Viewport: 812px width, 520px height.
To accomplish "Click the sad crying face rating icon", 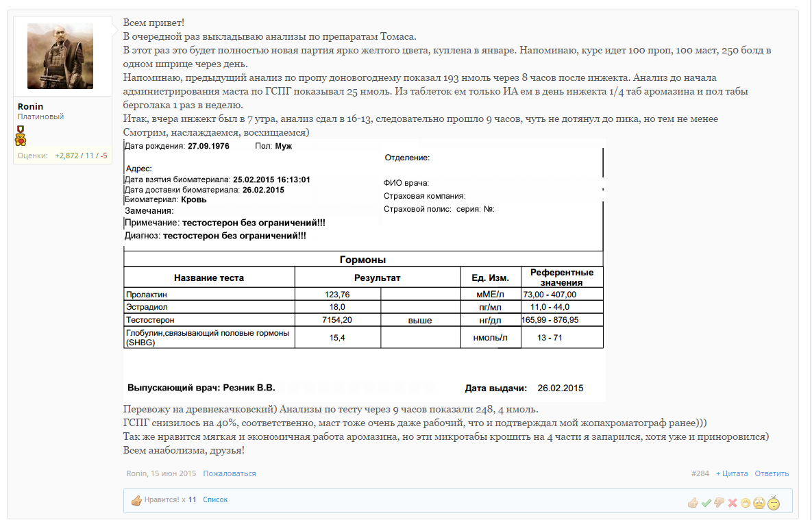I will point(759,503).
